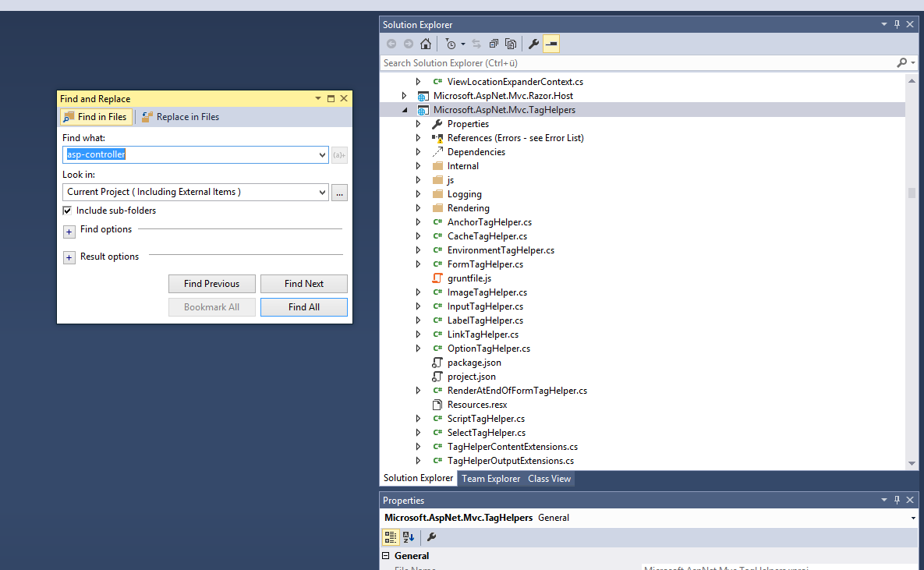
Task: Click the Dependencies node icon
Action: coord(437,152)
